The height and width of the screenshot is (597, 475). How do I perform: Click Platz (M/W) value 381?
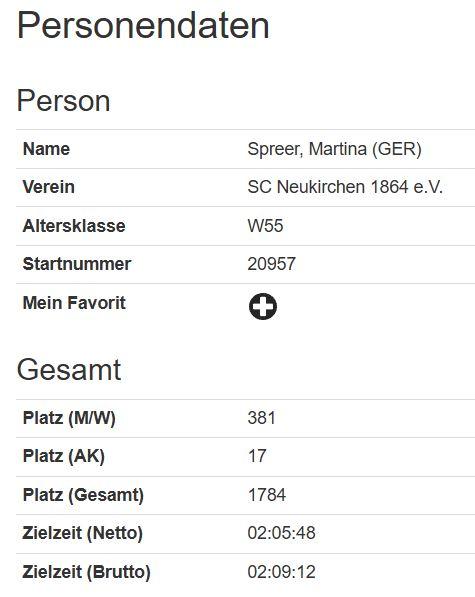point(261,418)
